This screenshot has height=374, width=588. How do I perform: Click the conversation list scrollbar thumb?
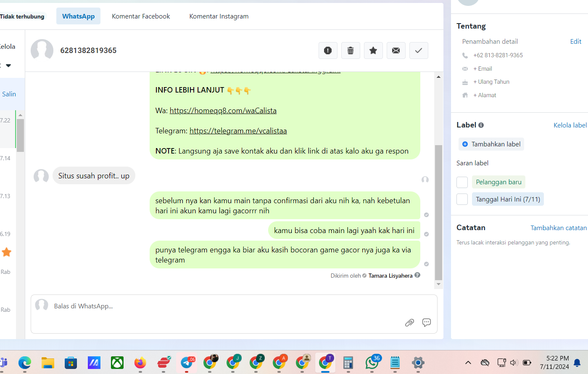click(20, 135)
